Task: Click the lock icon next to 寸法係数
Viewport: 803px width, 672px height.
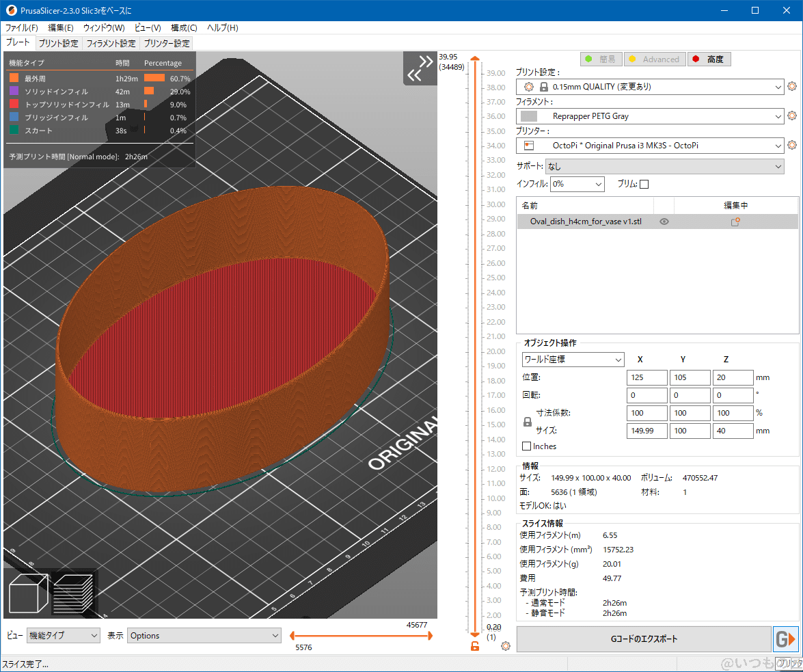Action: click(526, 422)
